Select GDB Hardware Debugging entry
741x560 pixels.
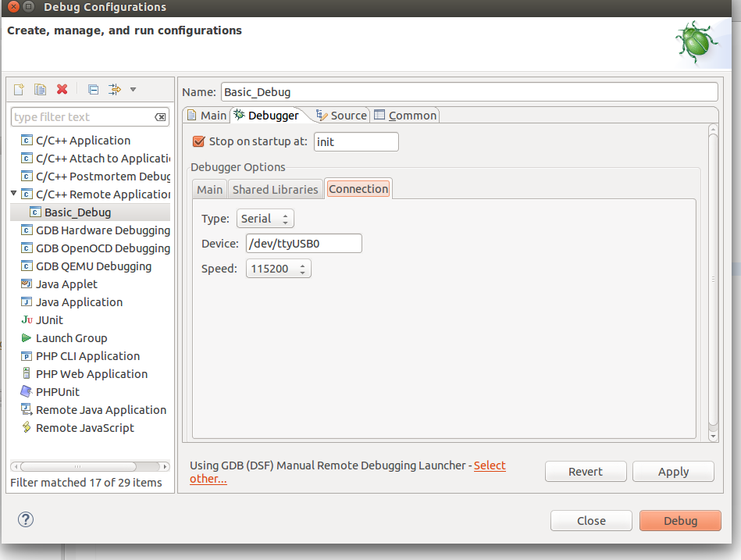coord(103,230)
